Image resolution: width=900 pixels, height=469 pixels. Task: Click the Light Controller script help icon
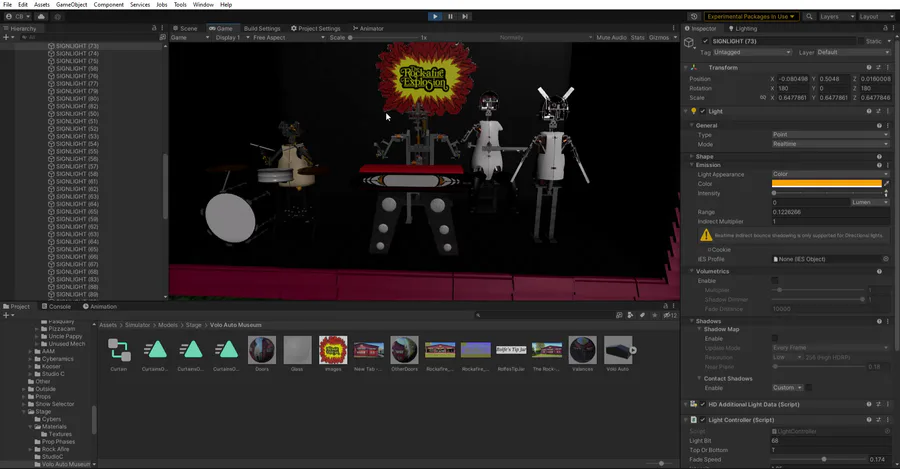pos(869,420)
